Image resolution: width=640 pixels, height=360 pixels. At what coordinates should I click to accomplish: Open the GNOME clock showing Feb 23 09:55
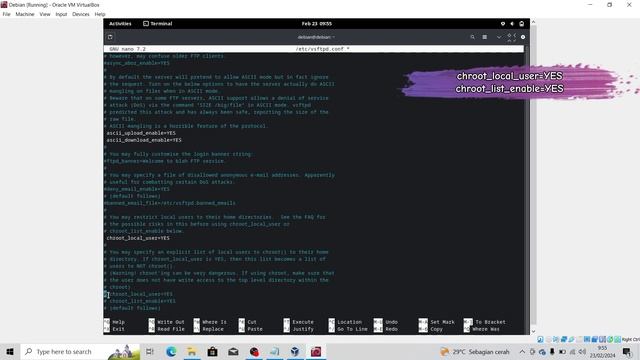click(x=317, y=24)
